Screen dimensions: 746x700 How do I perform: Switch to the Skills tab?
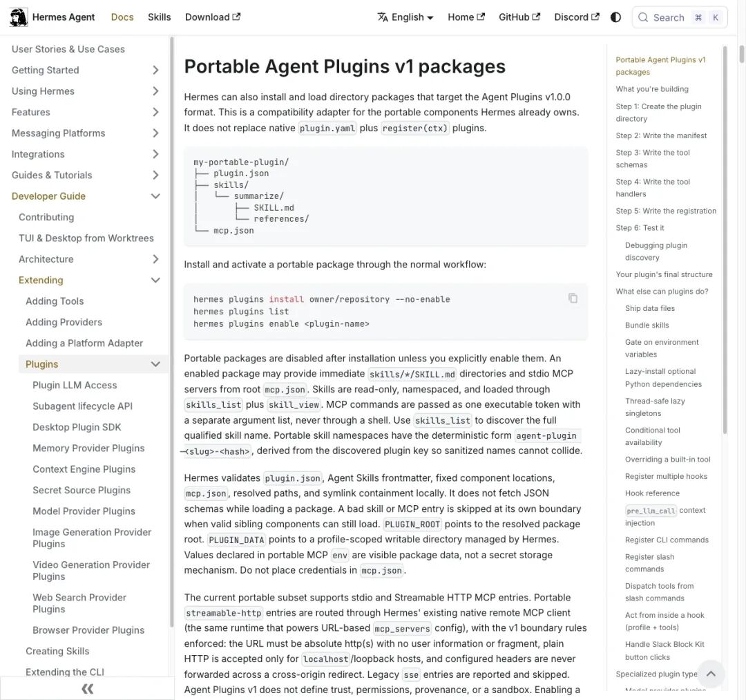(159, 17)
